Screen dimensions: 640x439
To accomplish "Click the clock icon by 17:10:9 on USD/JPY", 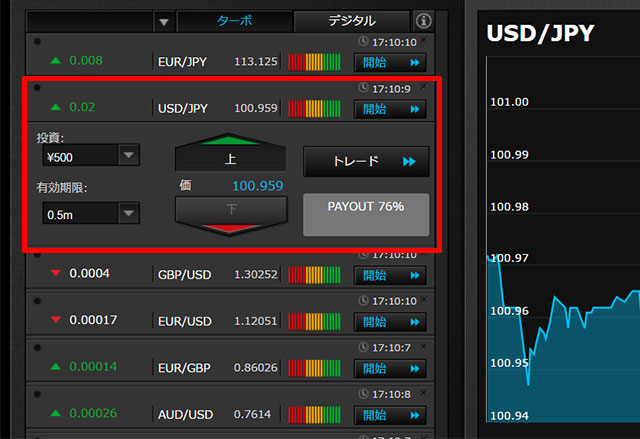I will 363,87.
